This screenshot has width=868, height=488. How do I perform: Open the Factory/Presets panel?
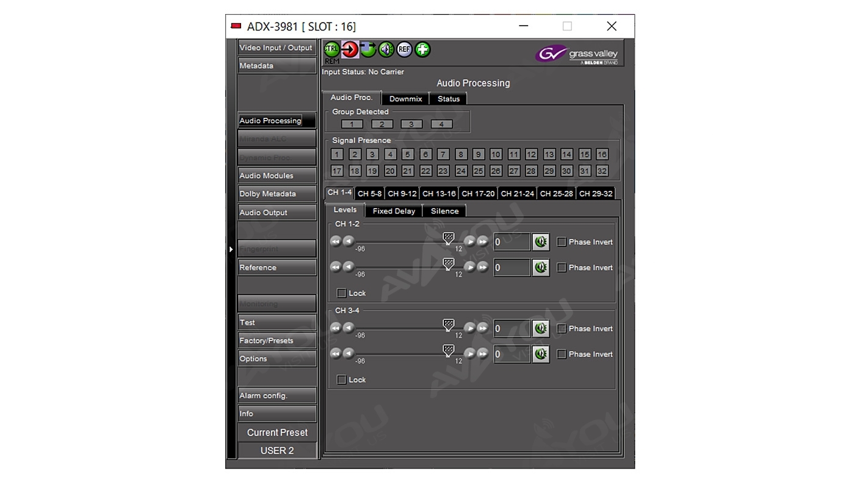coord(277,341)
